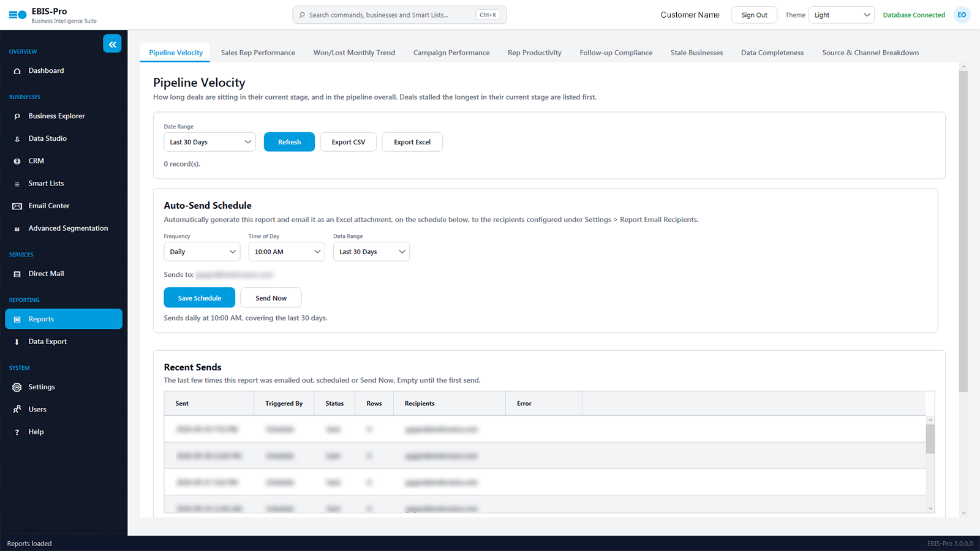Click the Send Now button
The height and width of the screenshot is (551, 980).
271,298
